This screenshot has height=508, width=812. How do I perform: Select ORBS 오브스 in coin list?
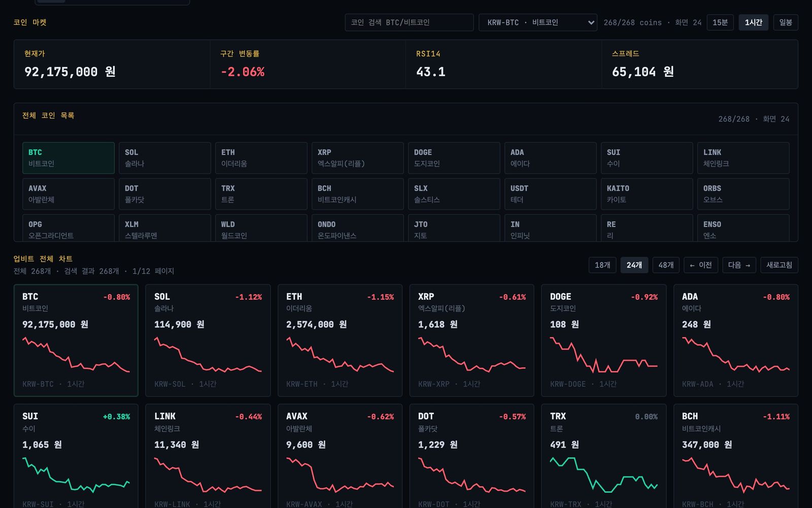coord(743,194)
